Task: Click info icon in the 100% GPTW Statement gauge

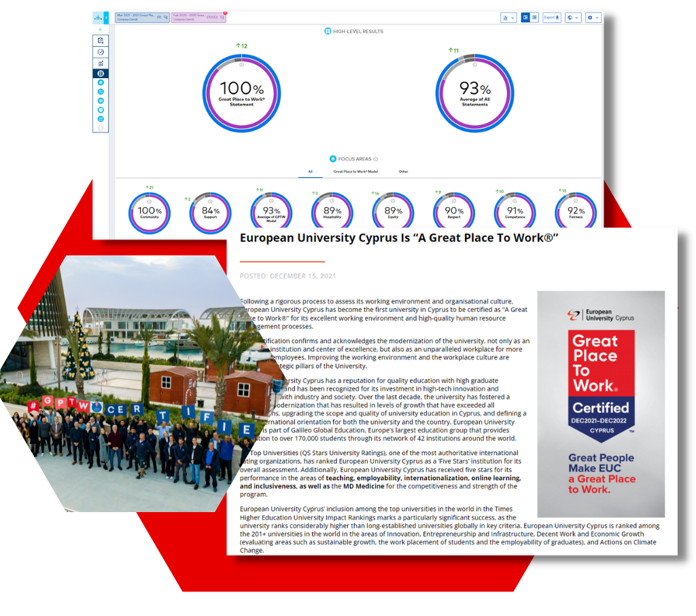Action: coord(241,65)
